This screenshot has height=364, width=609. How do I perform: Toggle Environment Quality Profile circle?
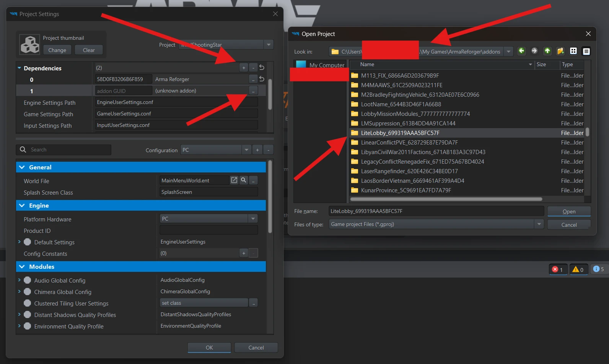click(x=28, y=326)
